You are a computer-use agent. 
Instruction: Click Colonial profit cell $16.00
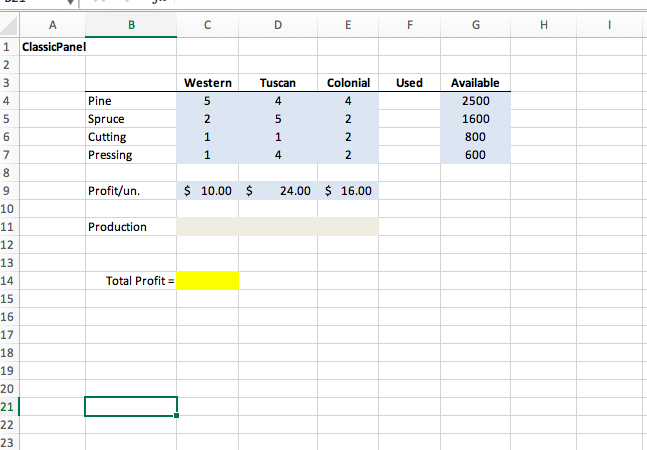[x=348, y=191]
